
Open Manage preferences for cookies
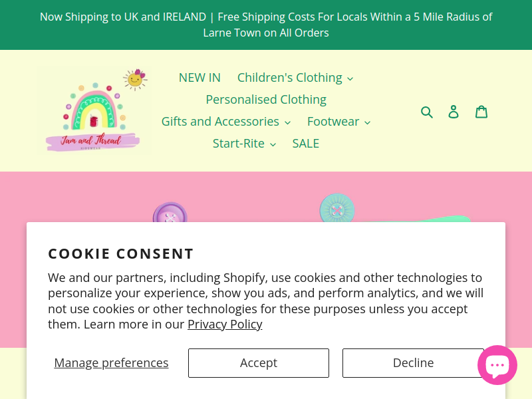(111, 363)
